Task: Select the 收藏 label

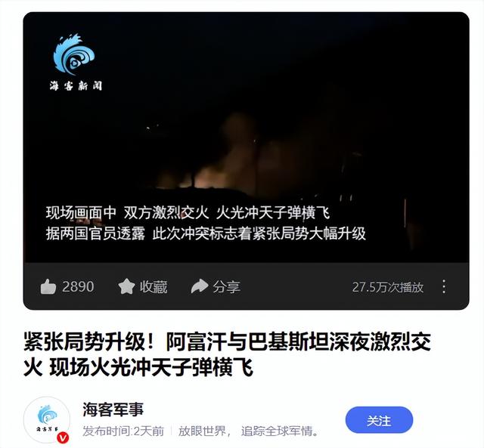Action: pyautogui.click(x=154, y=287)
